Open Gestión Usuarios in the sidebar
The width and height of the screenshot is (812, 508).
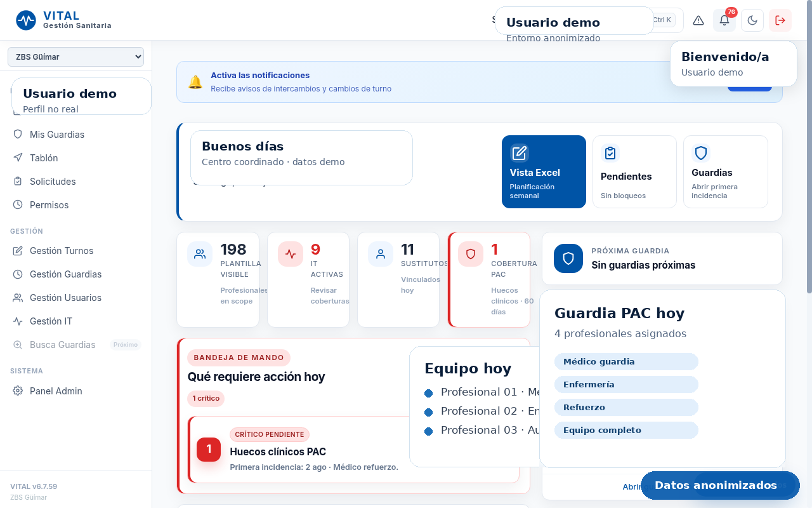tap(75, 298)
